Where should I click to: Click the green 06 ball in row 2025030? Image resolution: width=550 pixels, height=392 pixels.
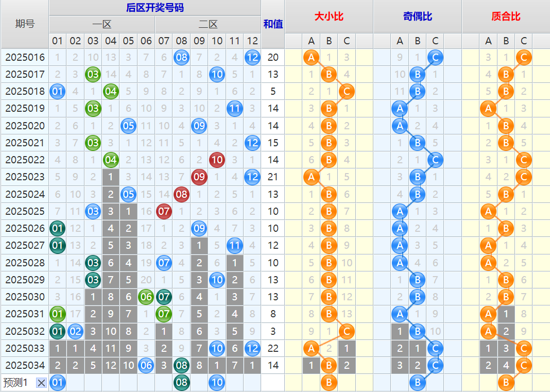146,297
